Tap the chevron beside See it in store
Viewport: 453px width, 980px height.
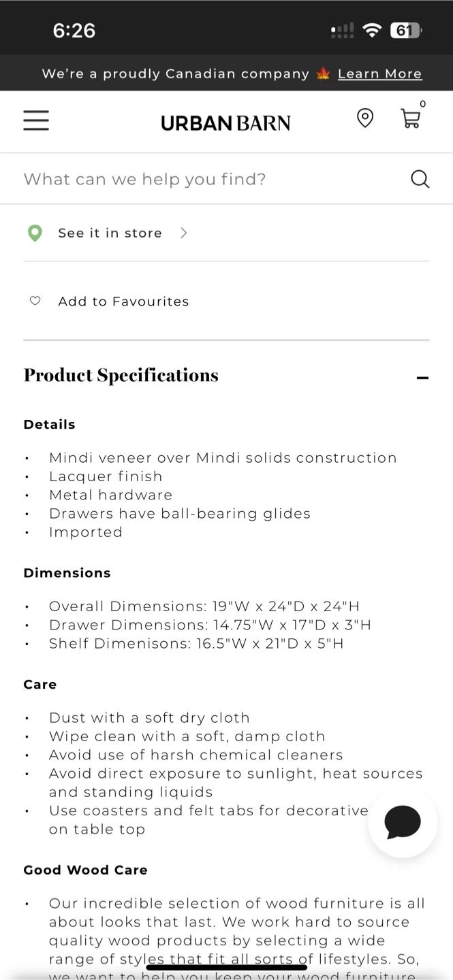[183, 233]
